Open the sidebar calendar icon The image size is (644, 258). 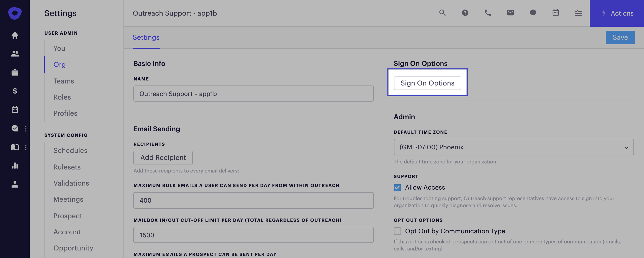[15, 109]
